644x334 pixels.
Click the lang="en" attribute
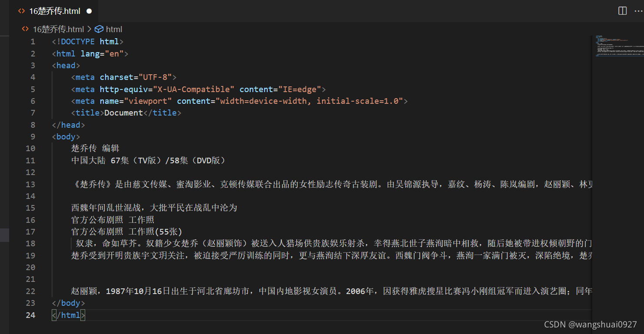[x=102, y=53]
